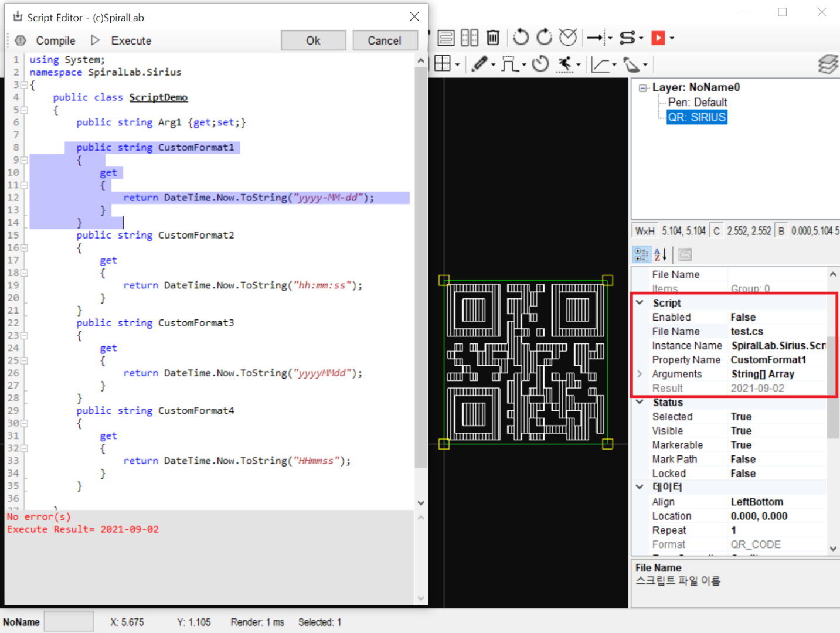Toggle the Selected property value True

tap(741, 417)
